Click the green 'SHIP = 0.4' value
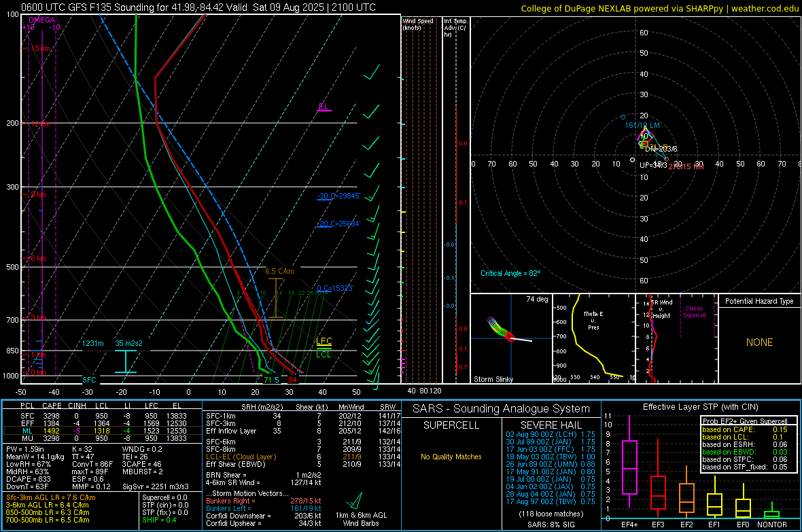The height and width of the screenshot is (532, 802). 159,520
